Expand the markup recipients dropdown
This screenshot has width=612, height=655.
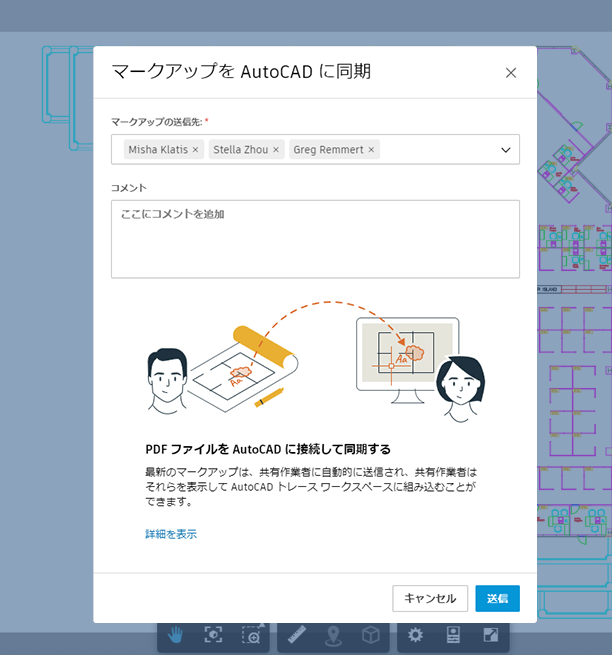(x=505, y=150)
